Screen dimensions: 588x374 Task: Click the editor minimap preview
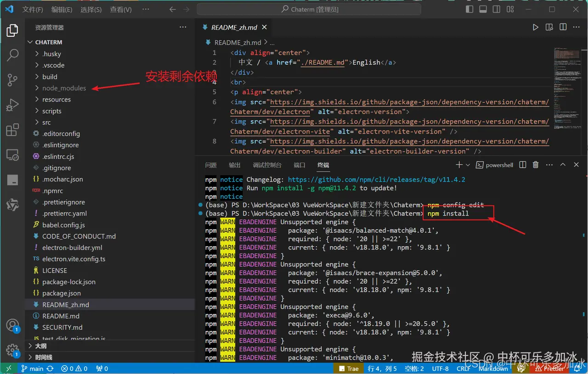569,87
